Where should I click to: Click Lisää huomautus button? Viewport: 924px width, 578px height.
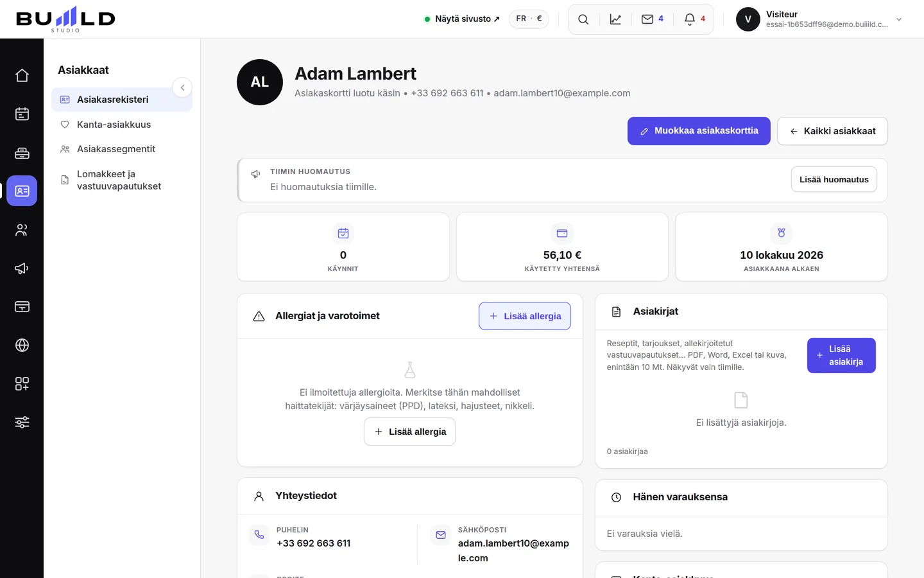pyautogui.click(x=834, y=180)
